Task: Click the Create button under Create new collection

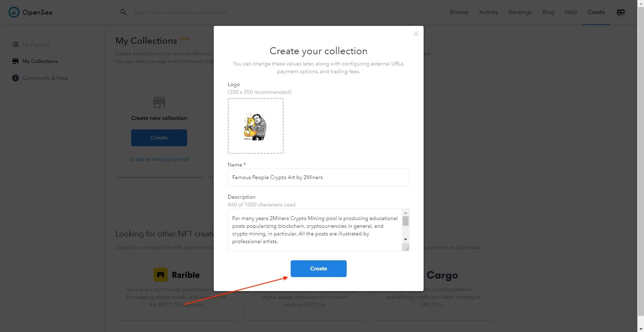Action: 159,138
